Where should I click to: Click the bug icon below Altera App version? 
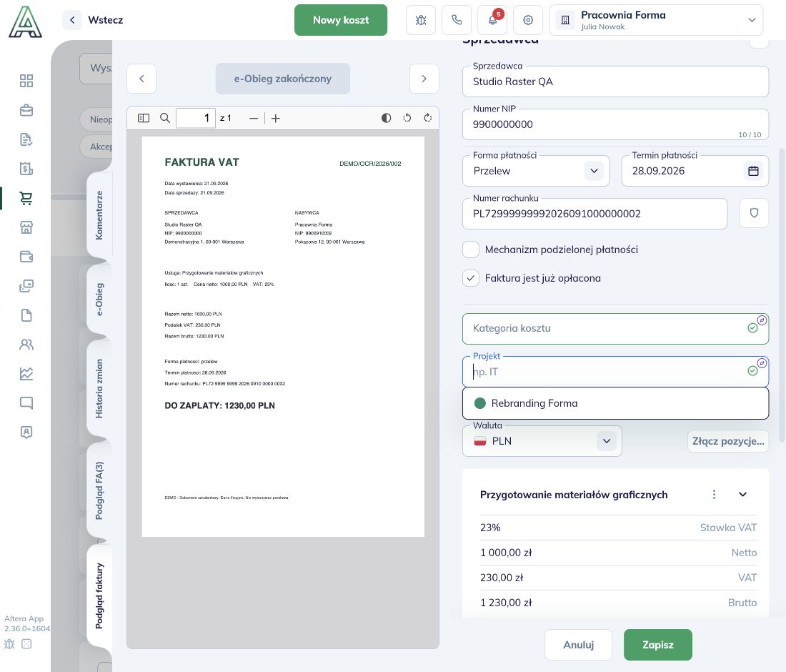pyautogui.click(x=9, y=644)
